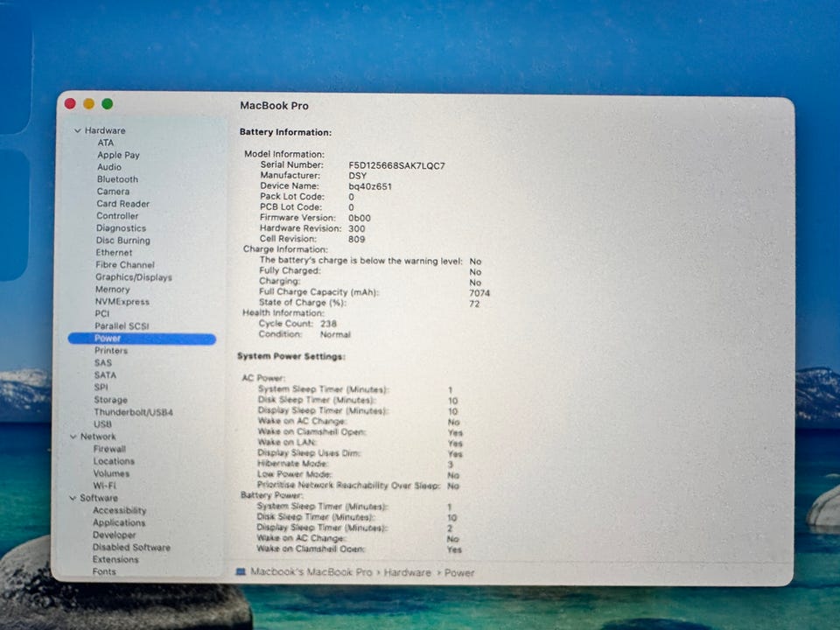Open the Extensions software item
Image resolution: width=840 pixels, height=630 pixels.
tap(115, 560)
